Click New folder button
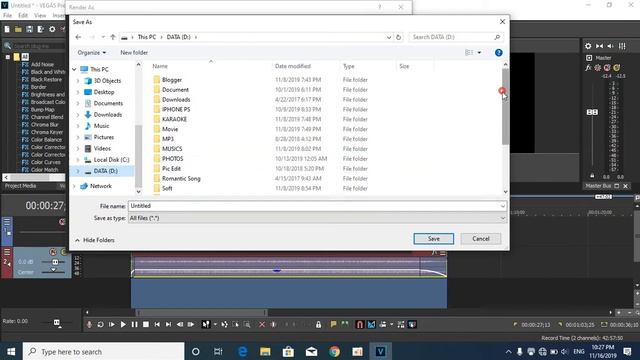The image size is (640, 360). tap(134, 53)
